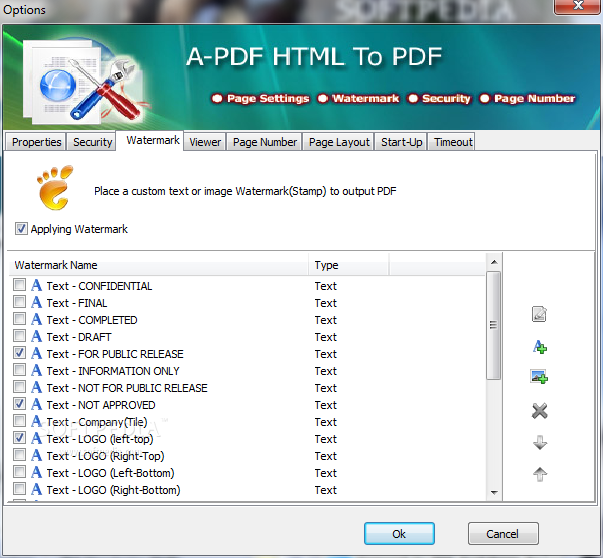Image resolution: width=603 pixels, height=558 pixels.
Task: Move watermark up with up arrow
Action: click(x=540, y=474)
